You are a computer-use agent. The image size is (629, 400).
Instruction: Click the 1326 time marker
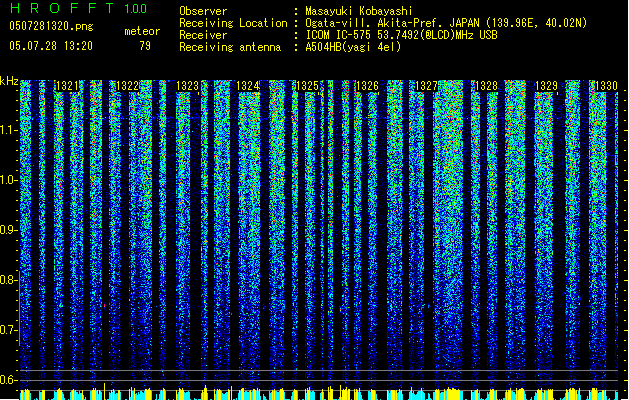[367, 86]
